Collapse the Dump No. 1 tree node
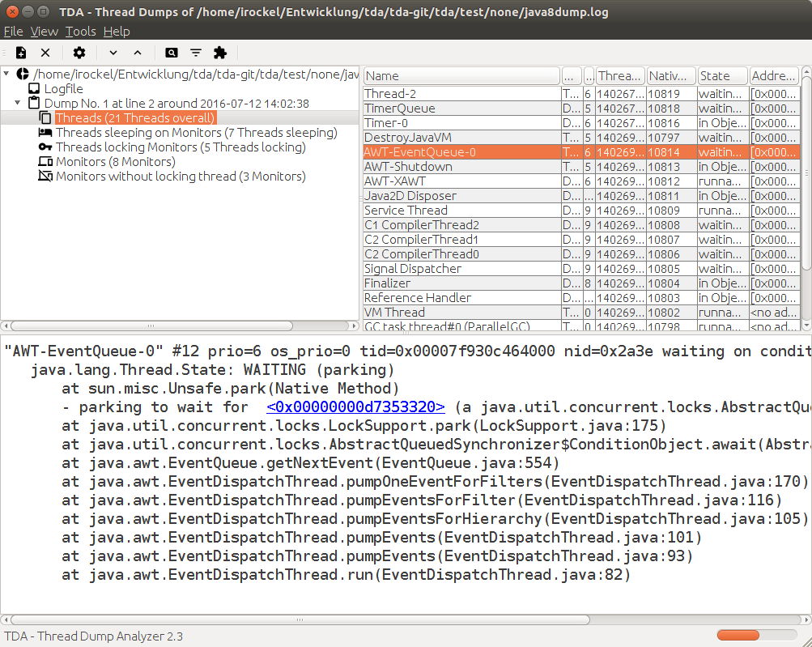The width and height of the screenshot is (812, 647). click(x=18, y=103)
